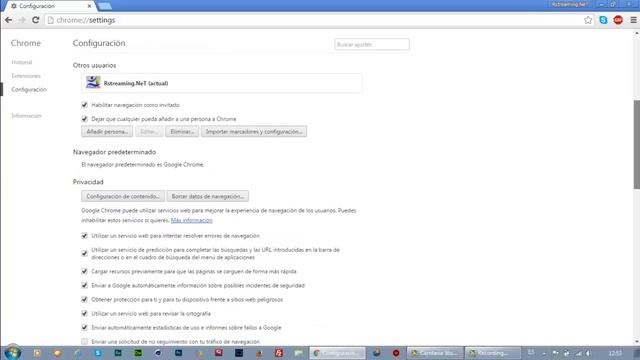640x360 pixels.
Task: Click the Eliminar button
Action: pos(182,131)
